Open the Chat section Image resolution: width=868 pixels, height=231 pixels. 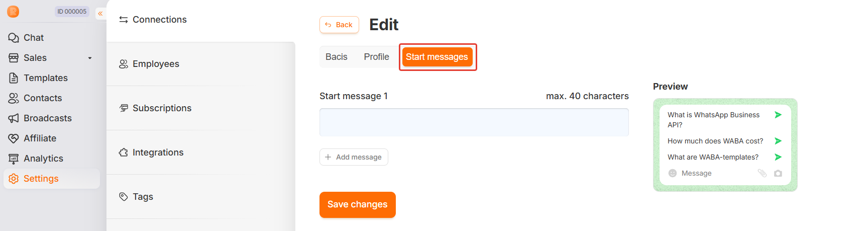click(33, 38)
